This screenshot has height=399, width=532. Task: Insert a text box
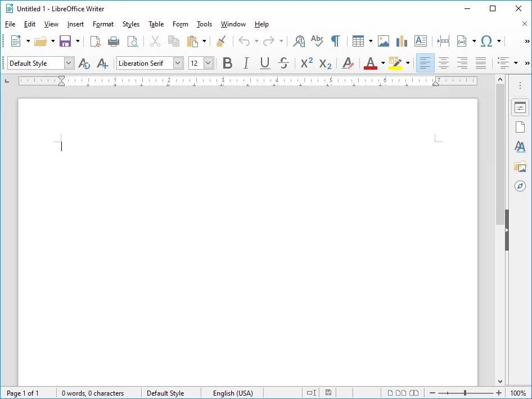[421, 41]
